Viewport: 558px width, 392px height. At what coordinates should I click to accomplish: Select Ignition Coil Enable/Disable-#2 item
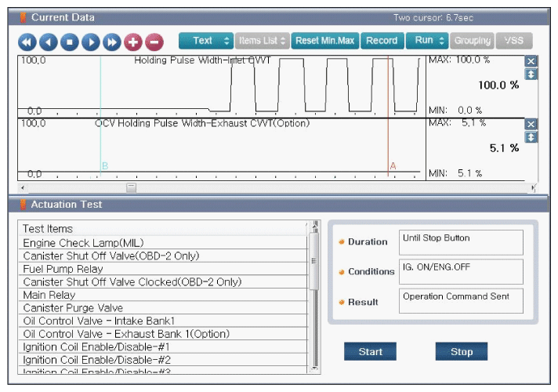pyautogui.click(x=163, y=360)
